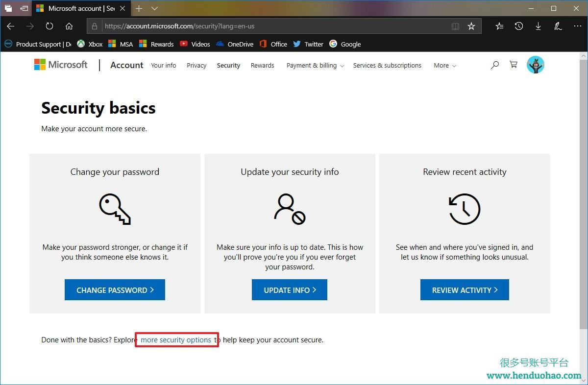Select the Security tab
This screenshot has width=588, height=385.
228,65
